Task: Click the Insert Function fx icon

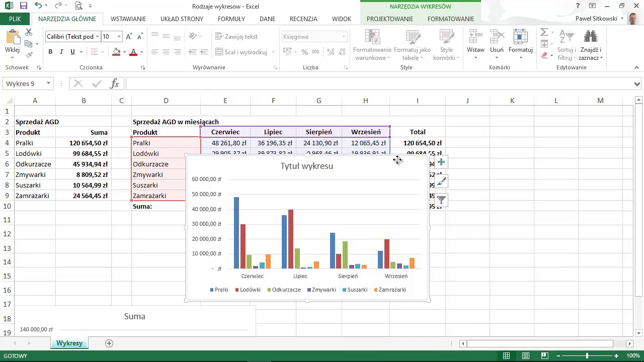Action: (114, 83)
